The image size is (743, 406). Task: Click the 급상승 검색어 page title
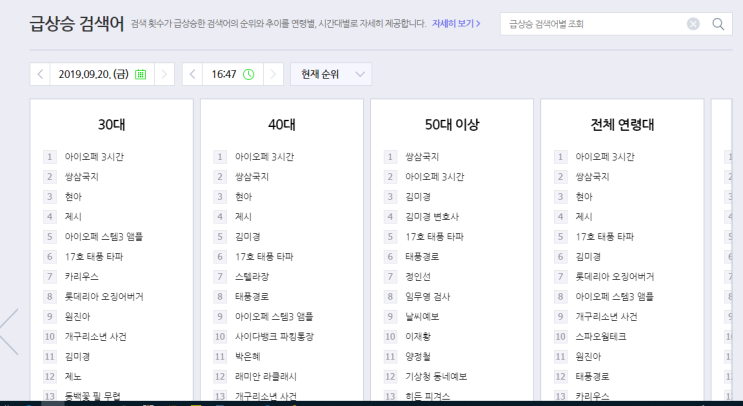tap(77, 24)
